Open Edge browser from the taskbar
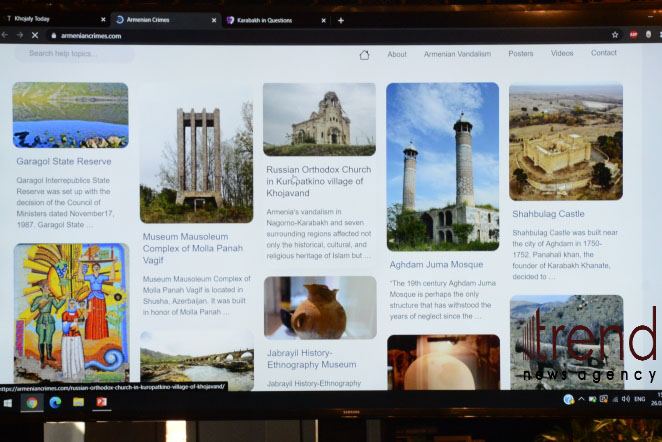The image size is (662, 442). coord(55,402)
